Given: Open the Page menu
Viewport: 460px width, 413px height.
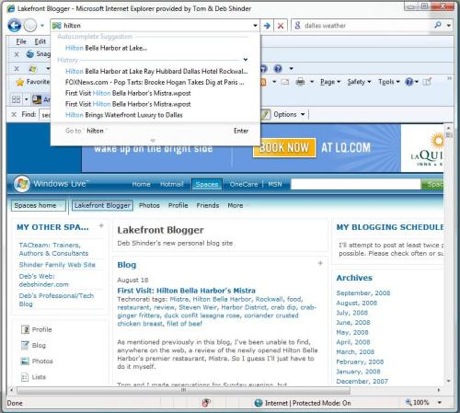Looking at the screenshot, I should tap(330, 82).
